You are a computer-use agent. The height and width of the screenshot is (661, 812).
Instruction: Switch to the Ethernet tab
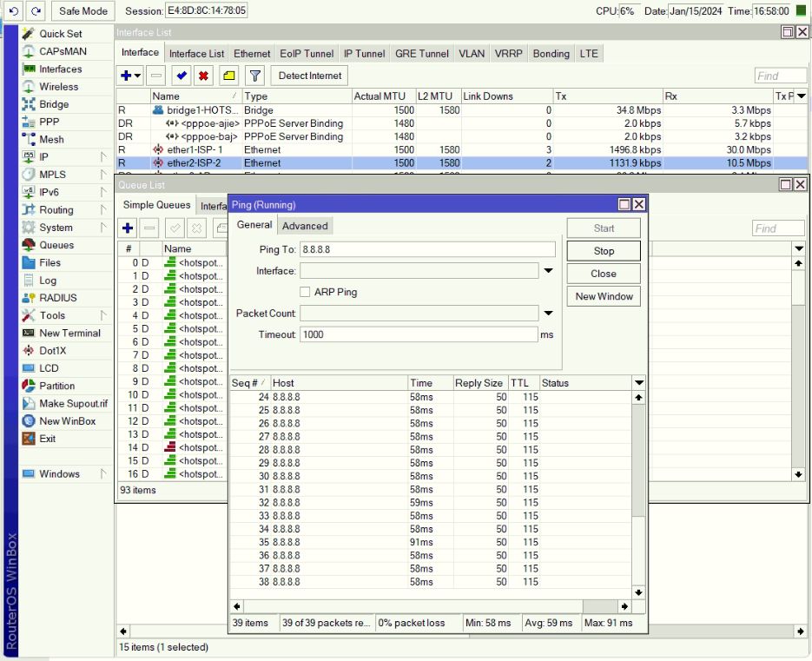click(252, 54)
